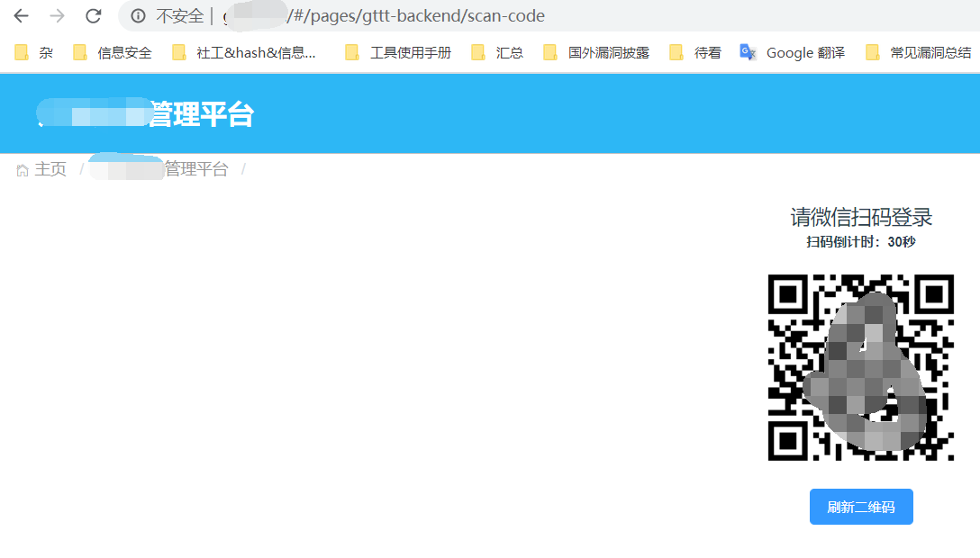Open the 社工&hash&信息 bookmark folder
The width and height of the screenshot is (980, 558).
(x=244, y=52)
